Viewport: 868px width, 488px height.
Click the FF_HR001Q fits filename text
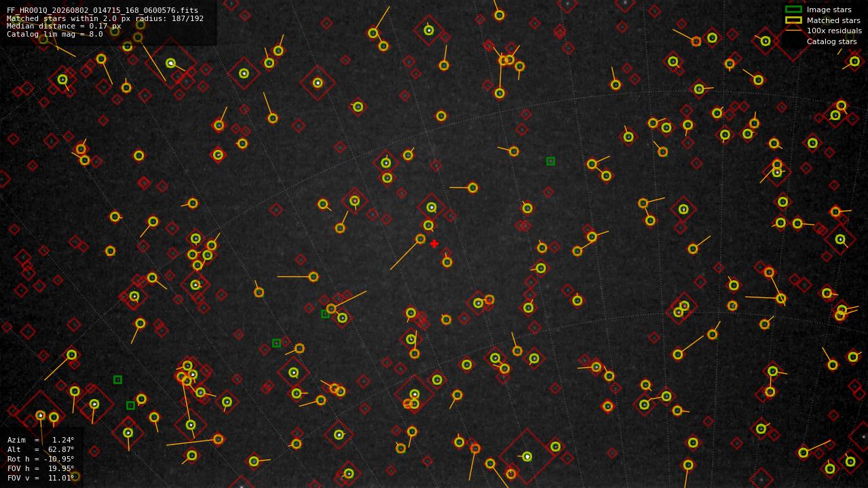pos(102,11)
